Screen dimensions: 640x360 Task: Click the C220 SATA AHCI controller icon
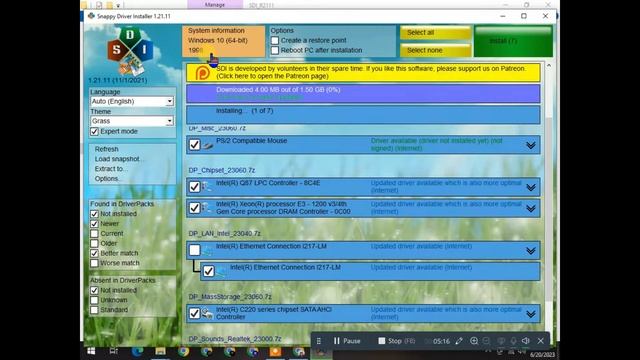[x=207, y=313]
